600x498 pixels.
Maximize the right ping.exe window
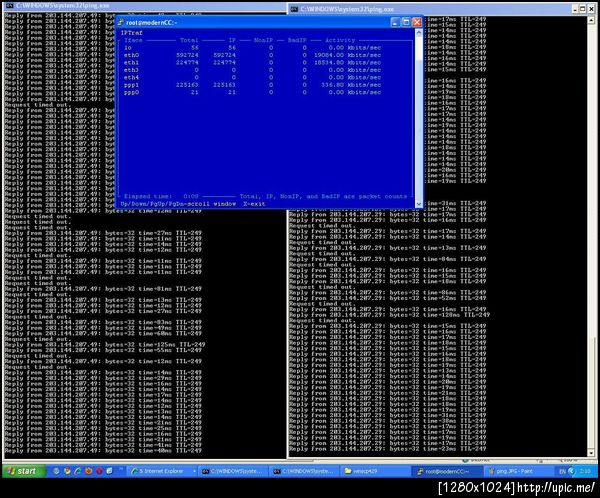583,8
